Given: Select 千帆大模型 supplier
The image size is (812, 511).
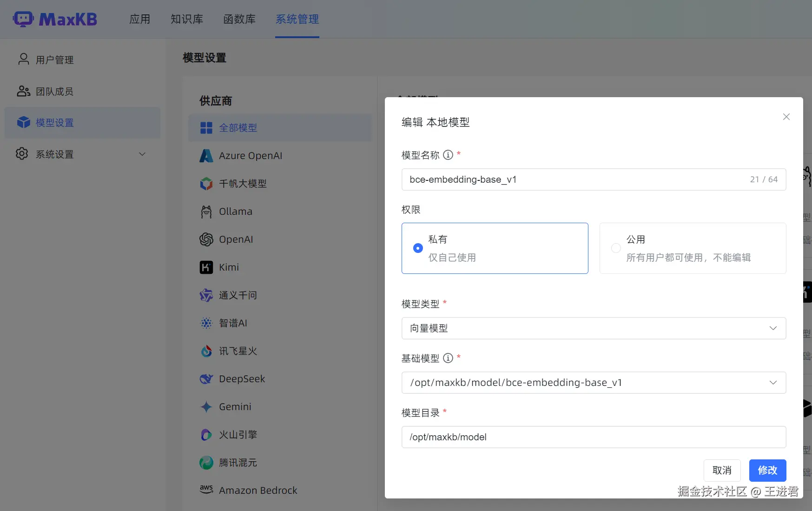Looking at the screenshot, I should 280,184.
